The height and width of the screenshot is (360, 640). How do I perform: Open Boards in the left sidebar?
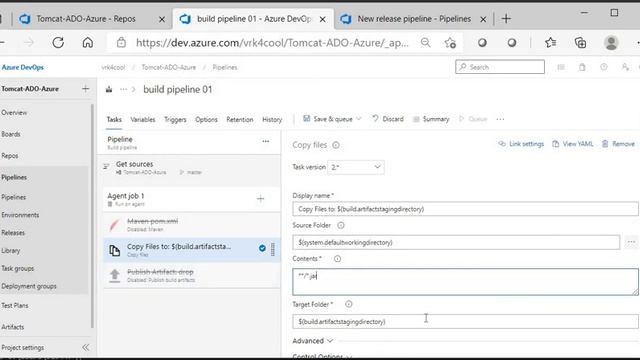11,134
